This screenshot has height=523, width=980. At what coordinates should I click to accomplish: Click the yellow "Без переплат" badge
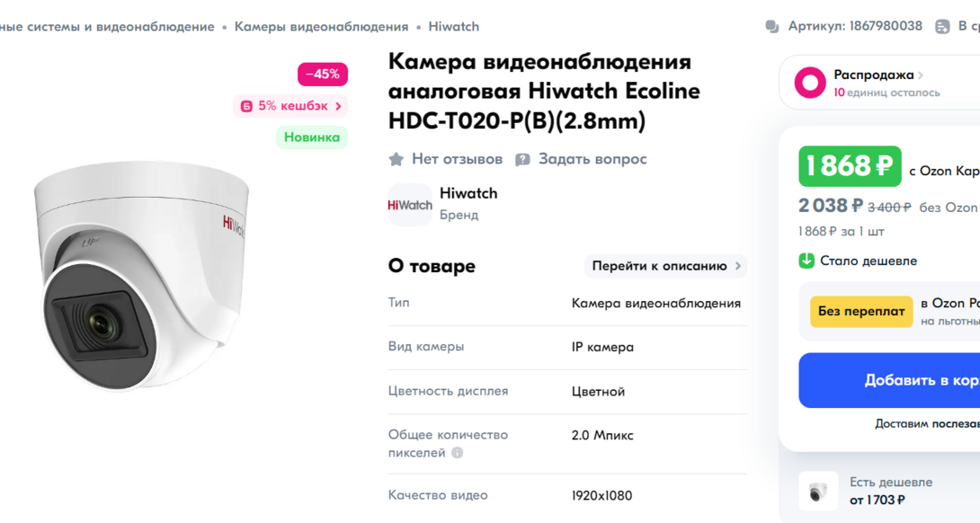tap(861, 311)
